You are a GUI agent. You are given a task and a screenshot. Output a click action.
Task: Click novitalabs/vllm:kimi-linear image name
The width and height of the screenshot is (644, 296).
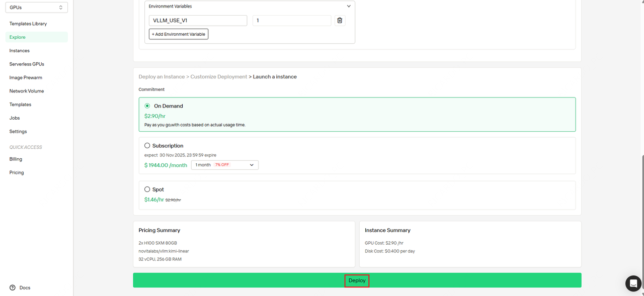(164, 251)
